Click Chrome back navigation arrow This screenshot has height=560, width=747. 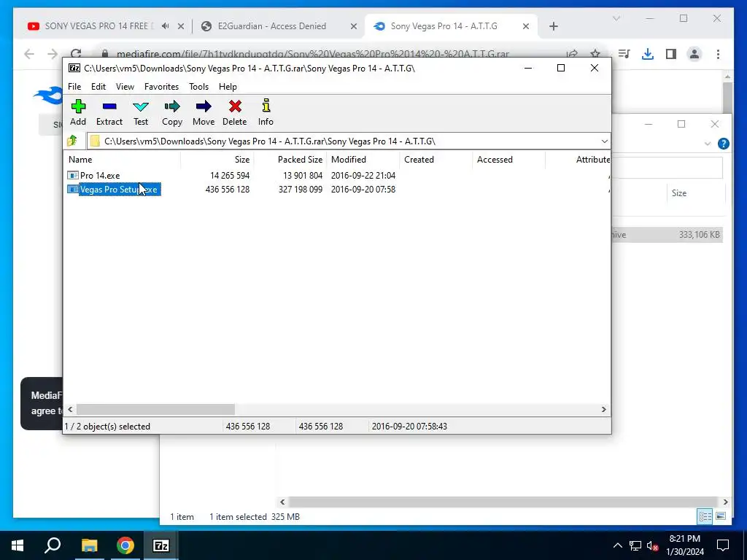coord(29,54)
